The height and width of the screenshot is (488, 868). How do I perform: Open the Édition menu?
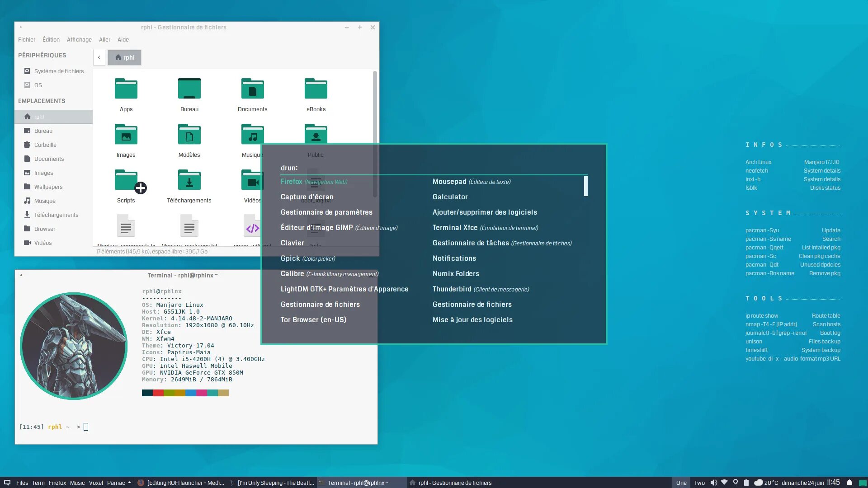(51, 40)
